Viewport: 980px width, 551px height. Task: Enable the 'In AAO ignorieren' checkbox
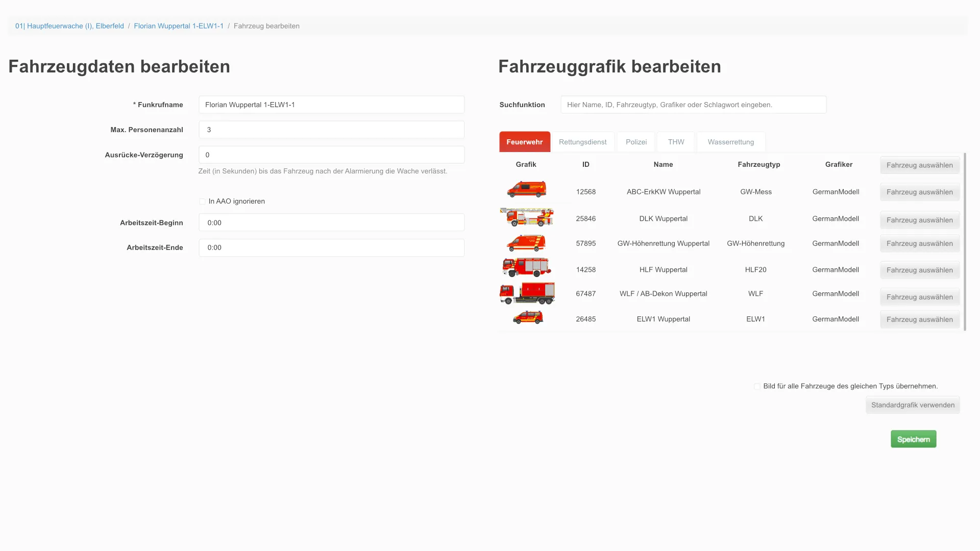(x=203, y=202)
